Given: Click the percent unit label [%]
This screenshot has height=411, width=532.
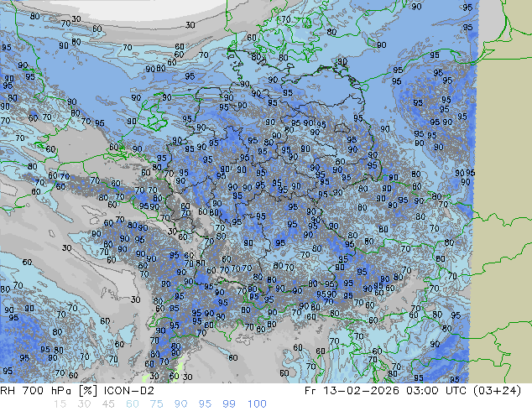Looking at the screenshot, I should click(x=91, y=391).
